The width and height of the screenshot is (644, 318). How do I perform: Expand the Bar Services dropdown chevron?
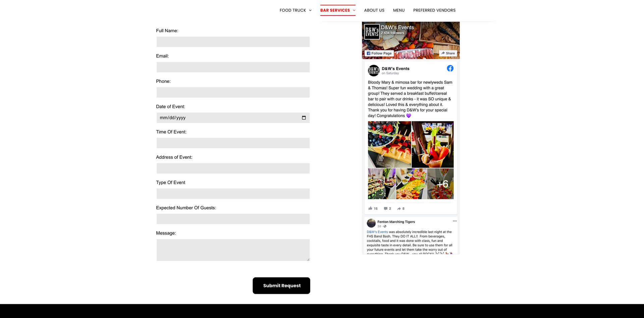[x=354, y=10]
